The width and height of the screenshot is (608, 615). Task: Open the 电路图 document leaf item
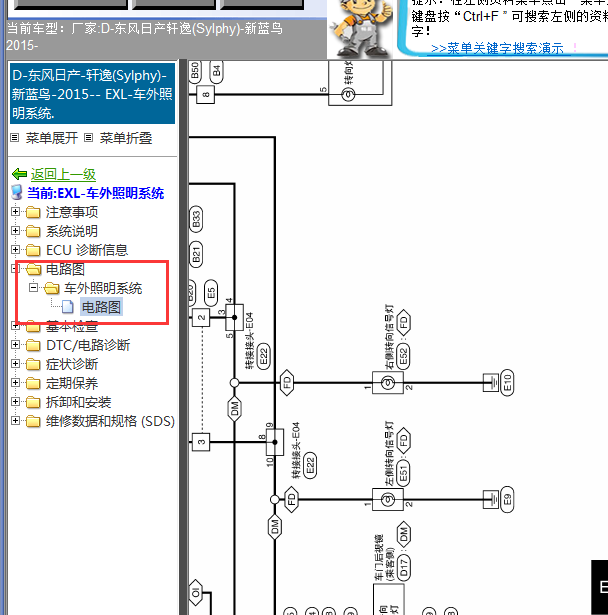coord(101,307)
